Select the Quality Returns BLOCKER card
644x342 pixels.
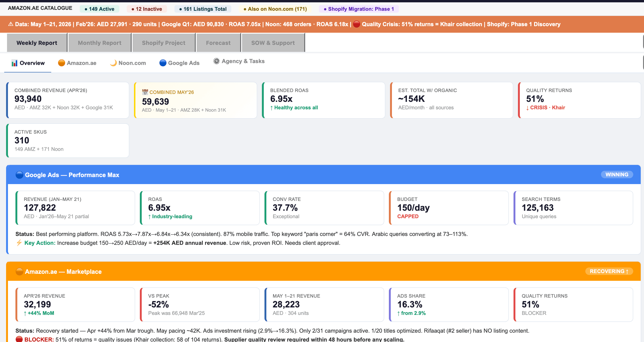[x=573, y=305]
